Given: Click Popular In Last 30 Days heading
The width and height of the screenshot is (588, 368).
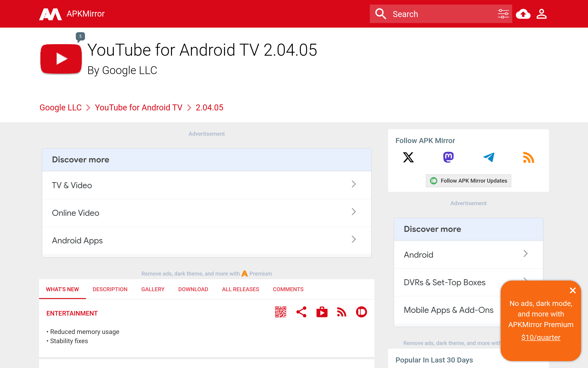Looking at the screenshot, I should 434,360.
